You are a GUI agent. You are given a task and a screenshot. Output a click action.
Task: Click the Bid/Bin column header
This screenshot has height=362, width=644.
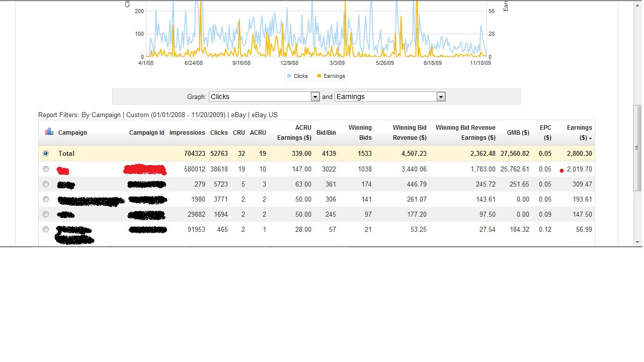(x=326, y=133)
